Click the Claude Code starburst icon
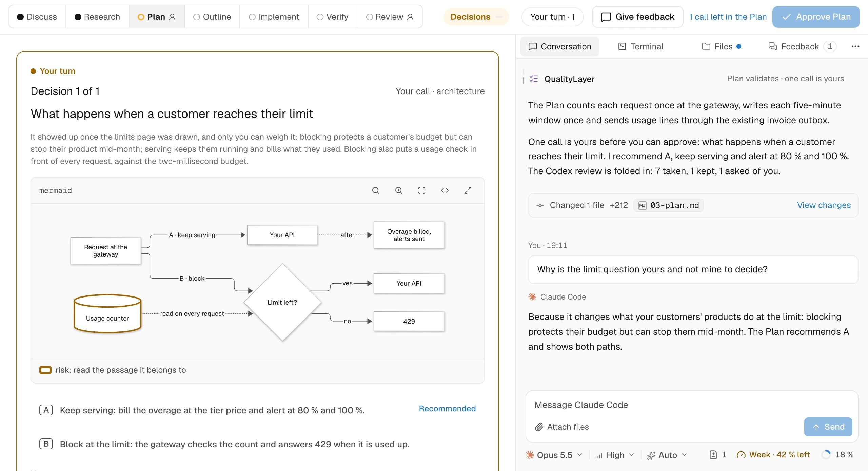The image size is (868, 471). pos(532,297)
